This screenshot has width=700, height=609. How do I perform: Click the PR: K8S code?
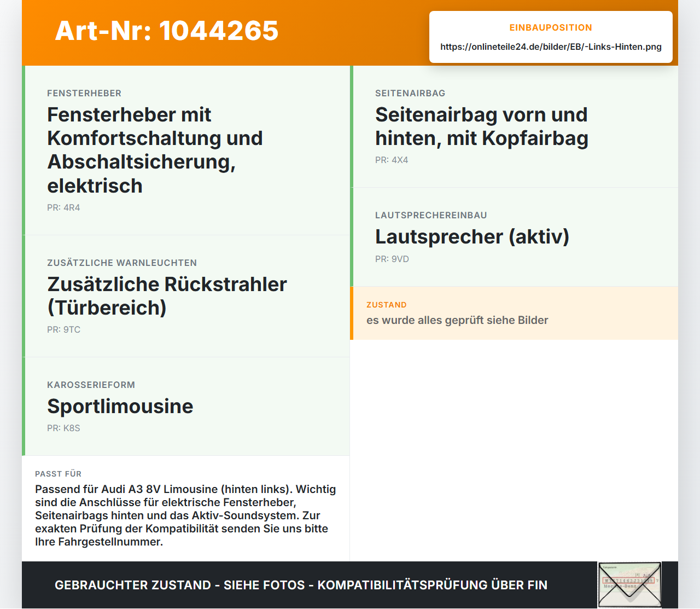tap(63, 428)
